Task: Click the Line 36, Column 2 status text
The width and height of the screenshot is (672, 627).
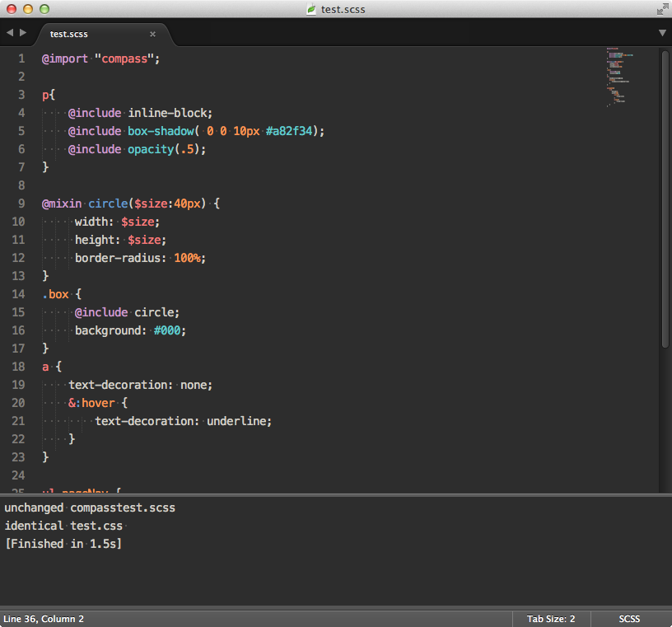Action: click(44, 619)
